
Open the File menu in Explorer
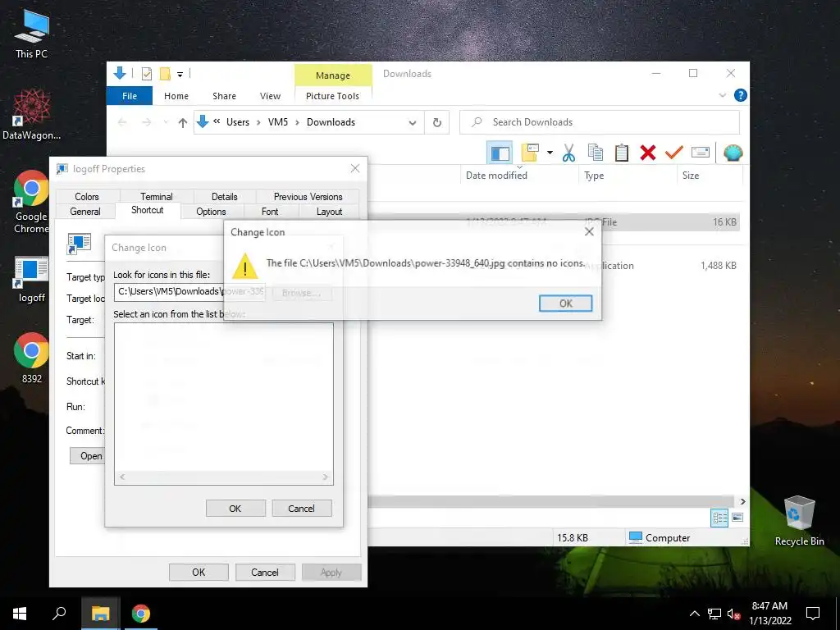(130, 96)
